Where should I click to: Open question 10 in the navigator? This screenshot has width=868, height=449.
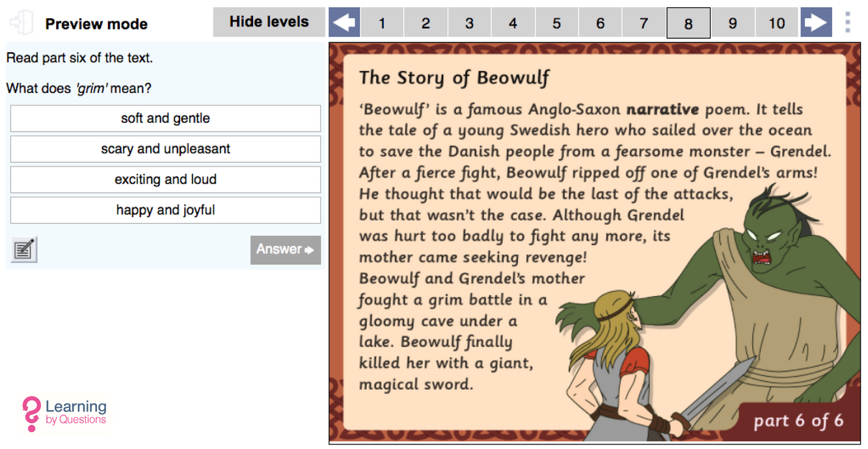[x=777, y=23]
